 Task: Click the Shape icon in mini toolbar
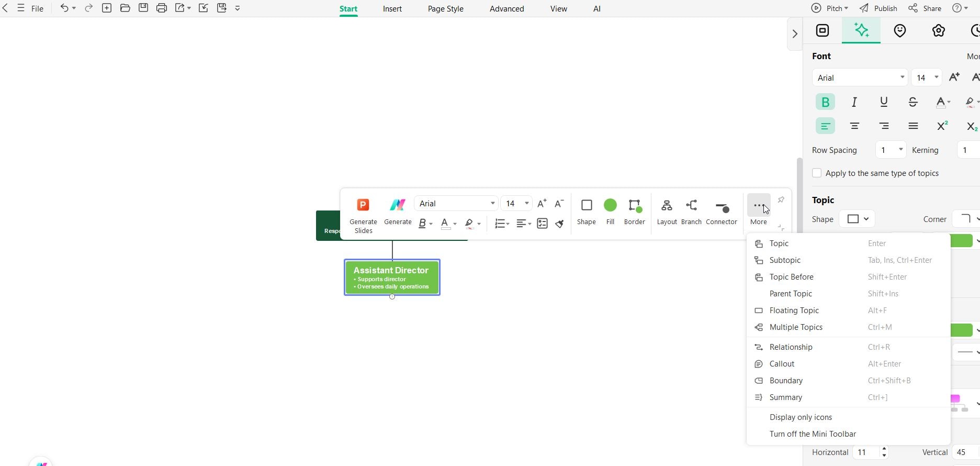(587, 205)
